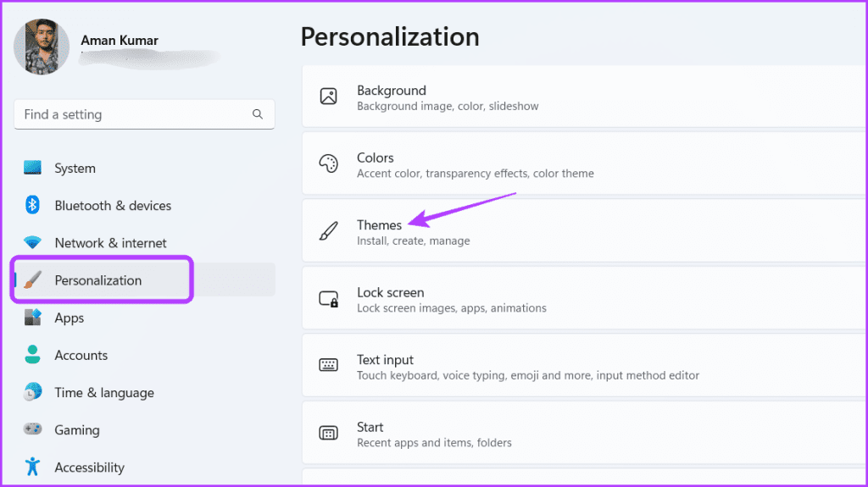This screenshot has height=487, width=868.
Task: Click the System monitor icon in sidebar
Action: (x=32, y=168)
